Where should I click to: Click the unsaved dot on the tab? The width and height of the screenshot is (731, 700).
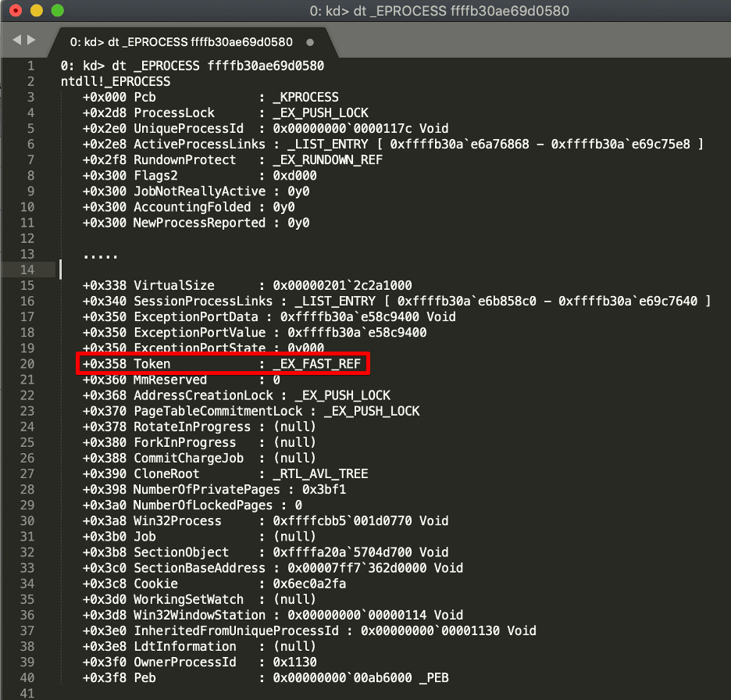tap(311, 41)
